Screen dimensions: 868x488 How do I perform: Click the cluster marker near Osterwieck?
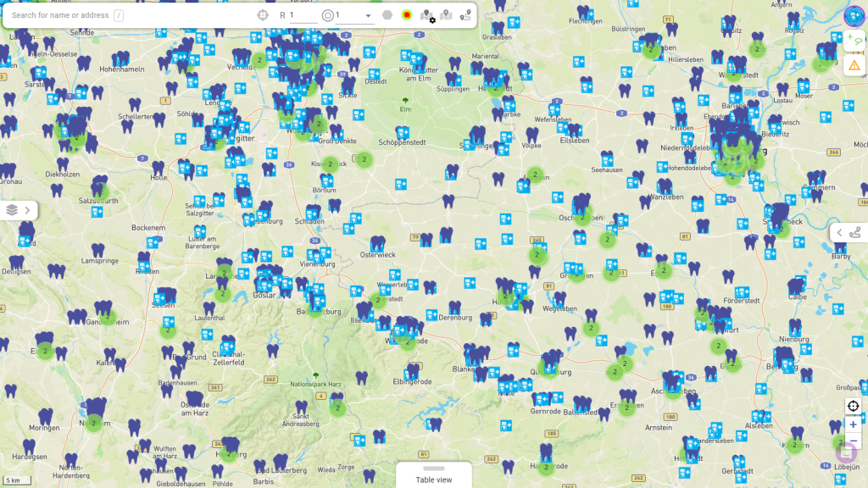(379, 300)
